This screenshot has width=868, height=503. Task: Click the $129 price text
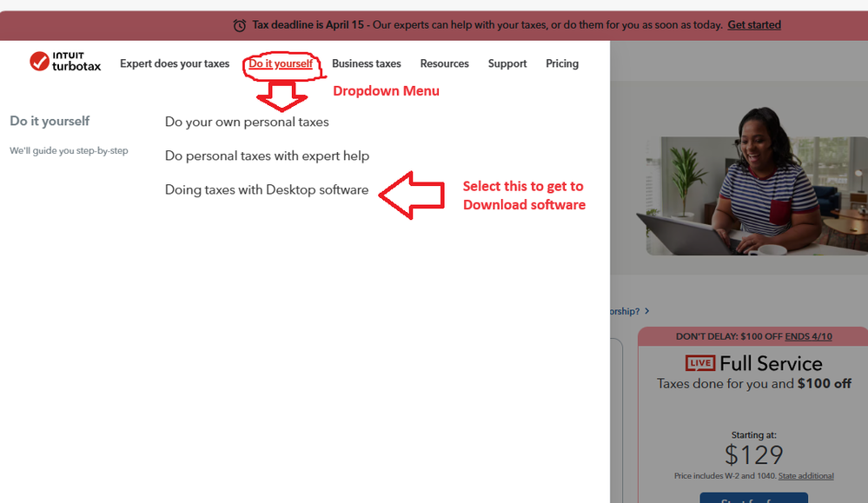click(x=754, y=455)
